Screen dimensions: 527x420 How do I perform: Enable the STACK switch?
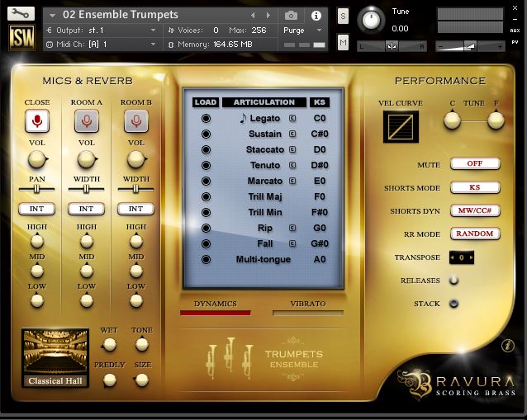pyautogui.click(x=453, y=304)
